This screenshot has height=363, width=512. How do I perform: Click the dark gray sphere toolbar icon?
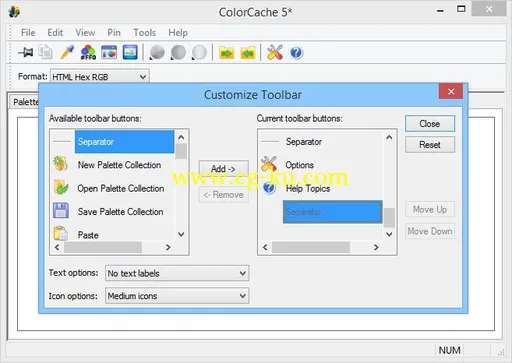(x=157, y=53)
